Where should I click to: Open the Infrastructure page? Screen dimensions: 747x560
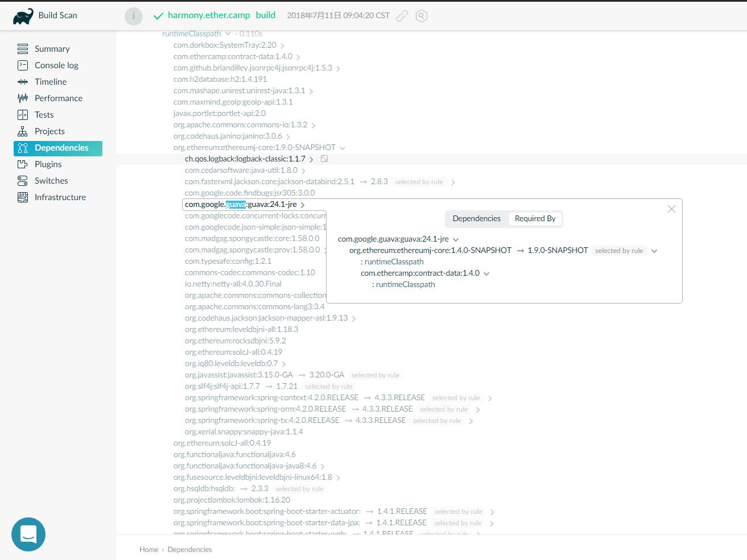(x=60, y=197)
